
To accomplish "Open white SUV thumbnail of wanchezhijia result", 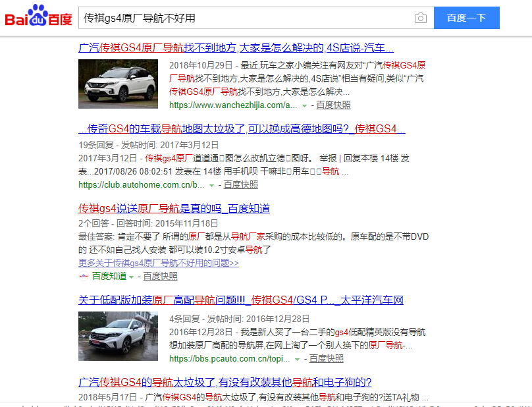I will [118, 84].
